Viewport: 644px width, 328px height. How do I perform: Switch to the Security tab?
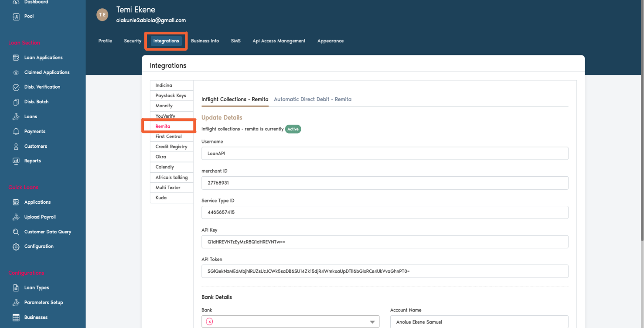pyautogui.click(x=133, y=41)
